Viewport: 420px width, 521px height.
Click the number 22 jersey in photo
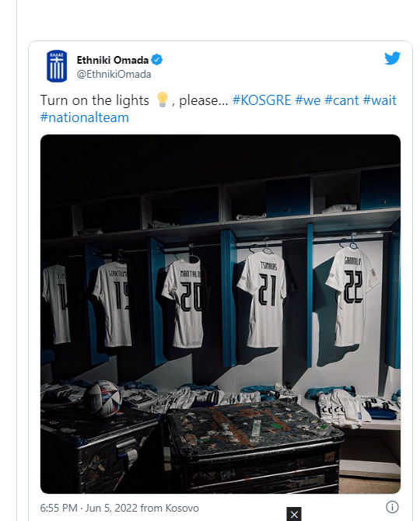(x=352, y=297)
